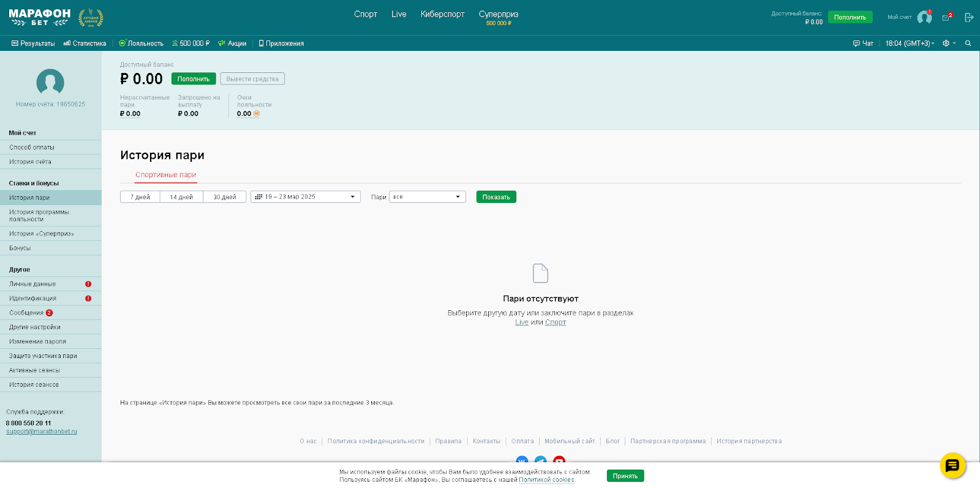Viewport: 980px width, 488px height.
Task: Accept cookies with Принять button
Action: click(625, 476)
